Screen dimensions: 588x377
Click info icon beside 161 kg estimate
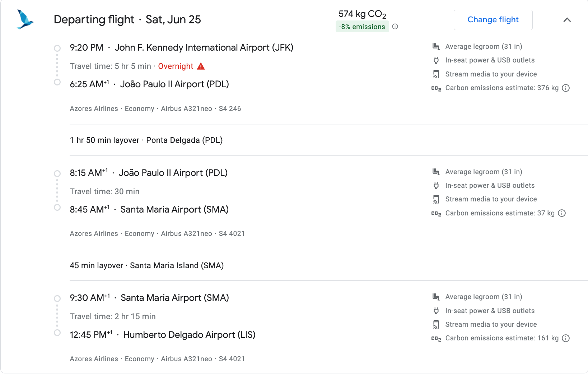click(566, 338)
